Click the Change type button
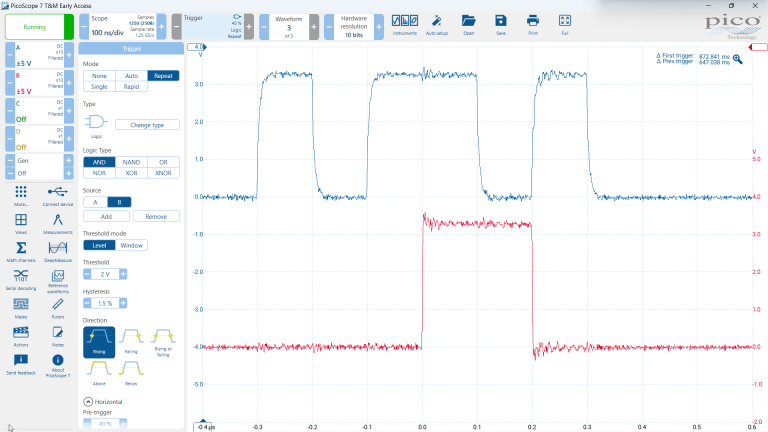 (147, 125)
